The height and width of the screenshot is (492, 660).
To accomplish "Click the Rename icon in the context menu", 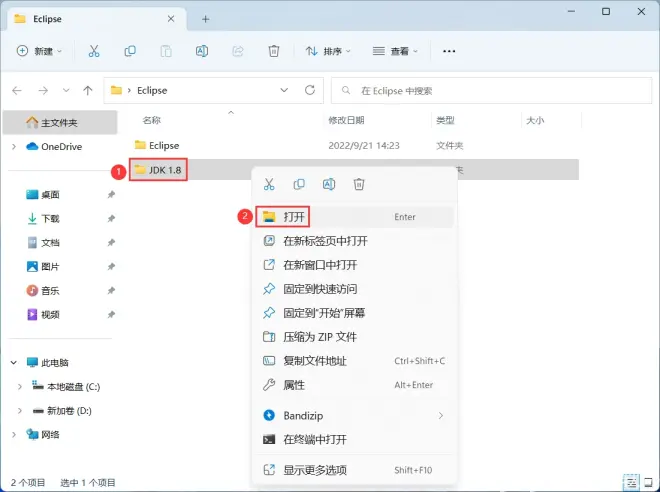I will tap(329, 184).
